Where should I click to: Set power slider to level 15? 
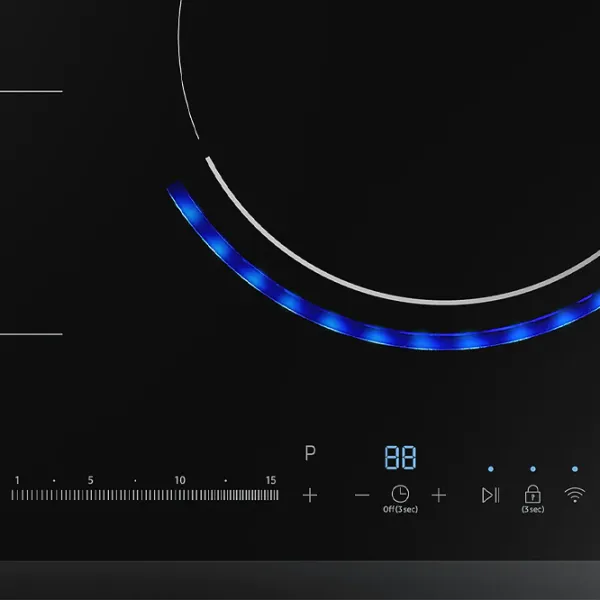point(271,495)
